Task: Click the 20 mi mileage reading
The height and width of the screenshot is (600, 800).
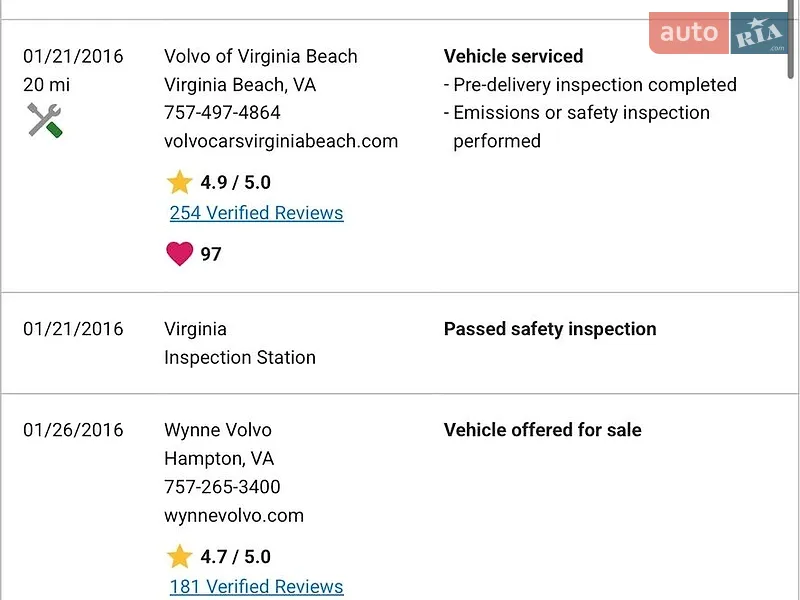Action: (46, 85)
